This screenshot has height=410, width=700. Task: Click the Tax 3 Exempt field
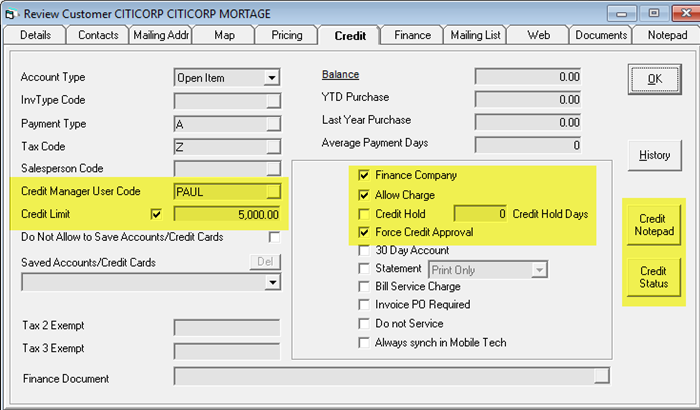[x=227, y=351]
